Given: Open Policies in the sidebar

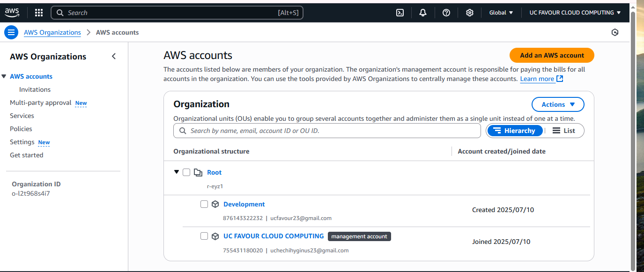Looking at the screenshot, I should click(21, 129).
